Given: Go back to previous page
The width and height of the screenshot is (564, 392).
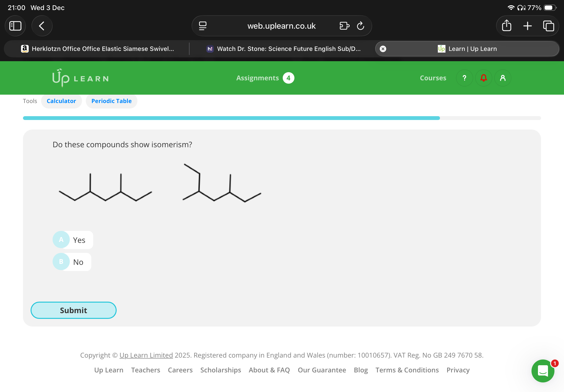Looking at the screenshot, I should point(42,26).
